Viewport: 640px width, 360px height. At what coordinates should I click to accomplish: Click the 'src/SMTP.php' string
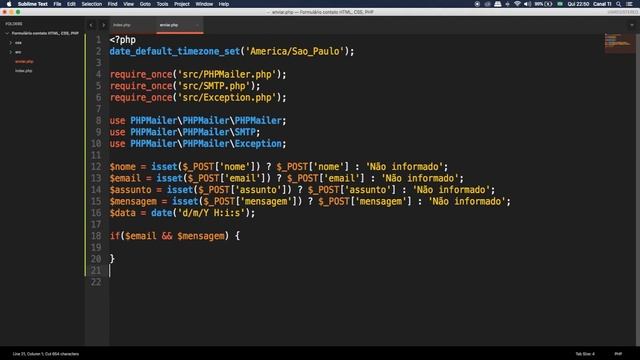pyautogui.click(x=213, y=86)
